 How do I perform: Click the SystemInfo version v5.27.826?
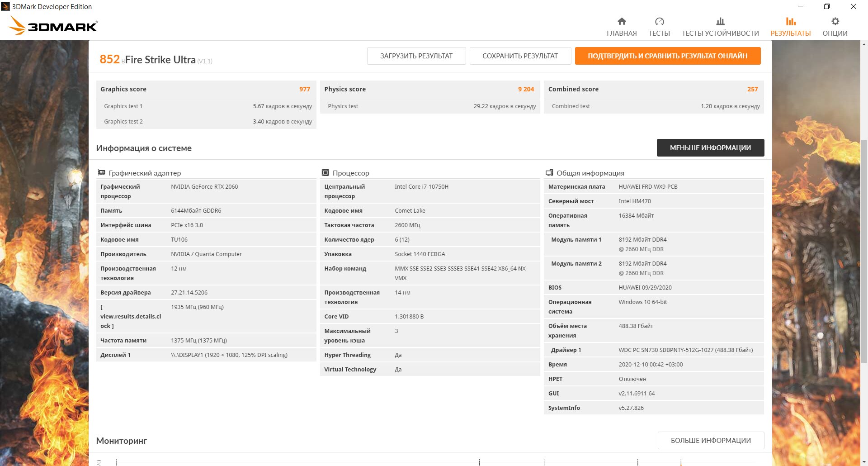click(631, 408)
